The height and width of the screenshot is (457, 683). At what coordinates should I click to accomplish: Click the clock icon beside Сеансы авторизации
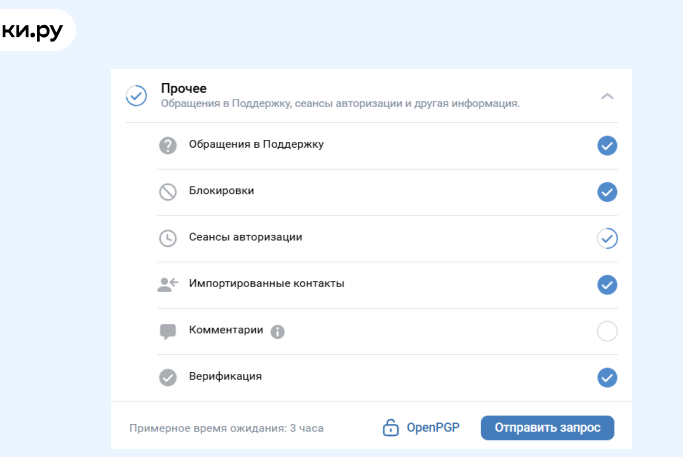click(x=168, y=238)
